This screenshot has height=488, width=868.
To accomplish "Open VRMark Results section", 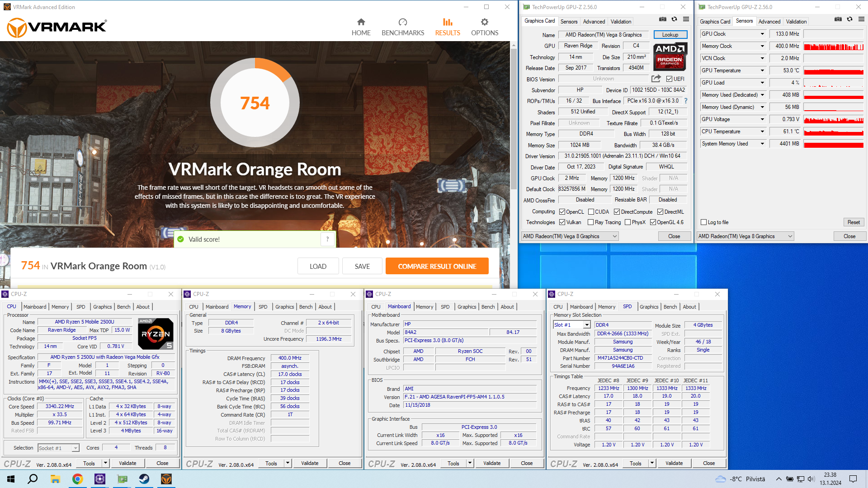I will (x=448, y=27).
